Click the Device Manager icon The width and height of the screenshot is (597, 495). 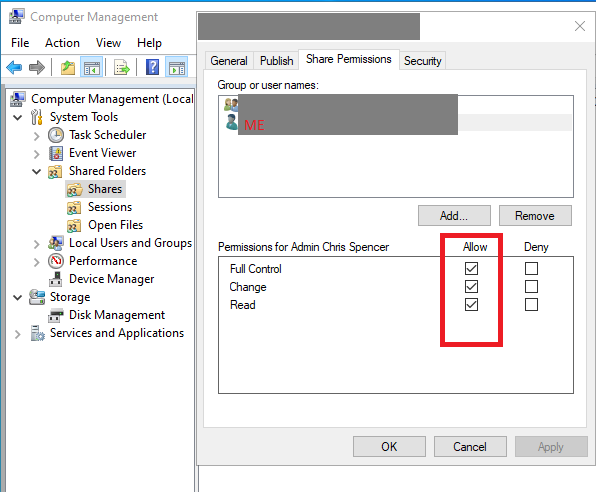pyautogui.click(x=56, y=279)
